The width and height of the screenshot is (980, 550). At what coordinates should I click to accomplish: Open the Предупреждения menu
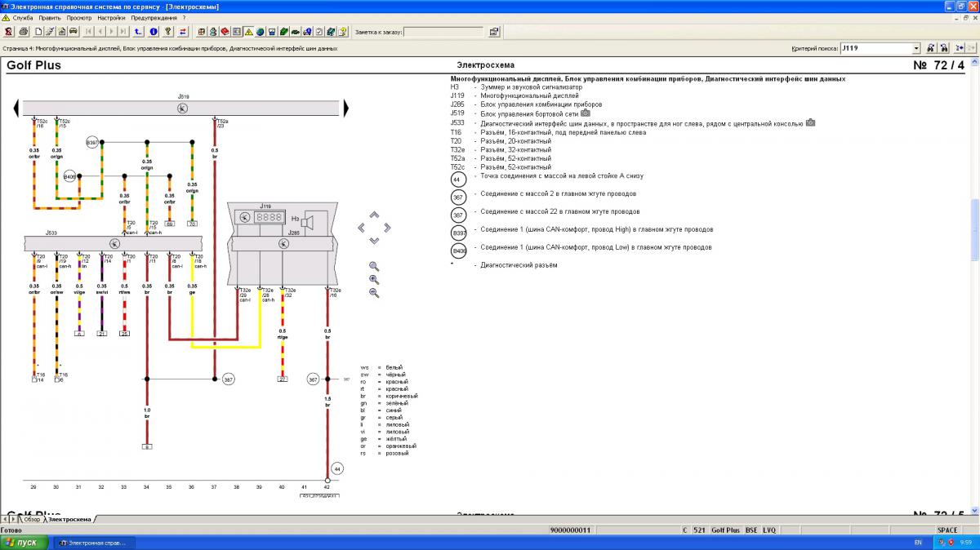tap(154, 17)
